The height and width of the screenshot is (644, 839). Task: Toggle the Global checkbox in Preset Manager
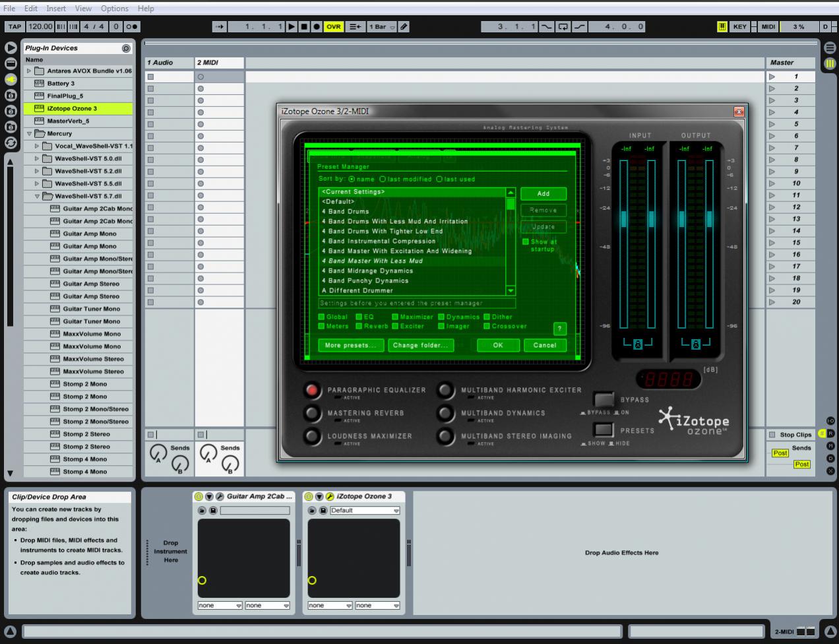tap(322, 317)
